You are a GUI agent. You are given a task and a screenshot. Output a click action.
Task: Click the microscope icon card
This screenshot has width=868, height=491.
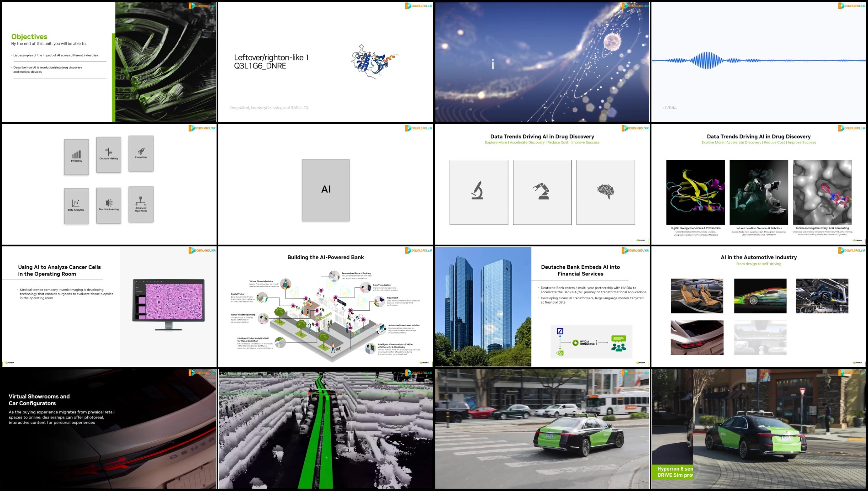pos(479,192)
